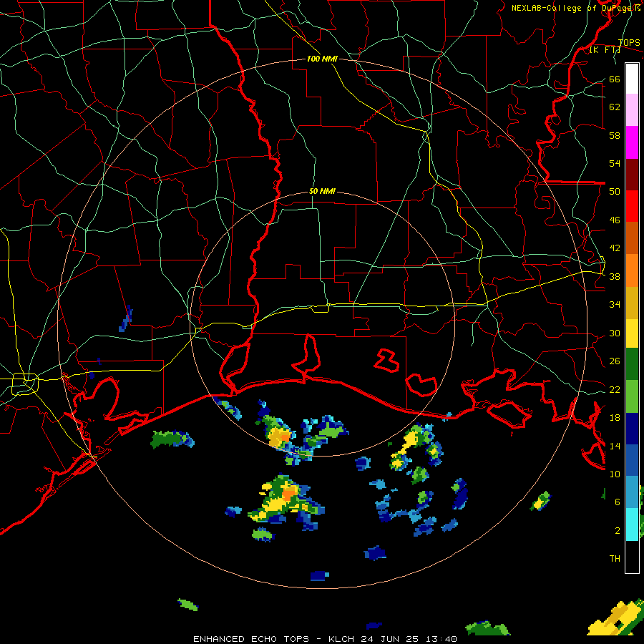Screen dimensions: 644x644
Task: Click the white swatch in the tops legend
Action: click(x=632, y=79)
